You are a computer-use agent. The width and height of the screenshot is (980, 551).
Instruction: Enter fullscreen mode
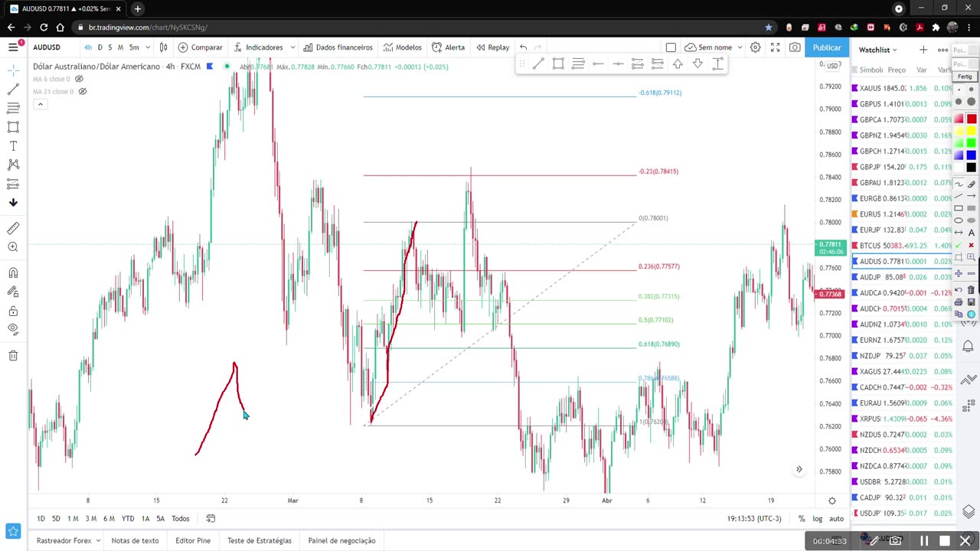[x=775, y=47]
